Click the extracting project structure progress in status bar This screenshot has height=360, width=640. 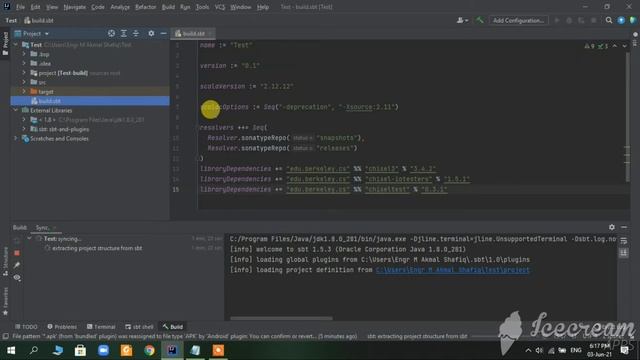point(417,336)
